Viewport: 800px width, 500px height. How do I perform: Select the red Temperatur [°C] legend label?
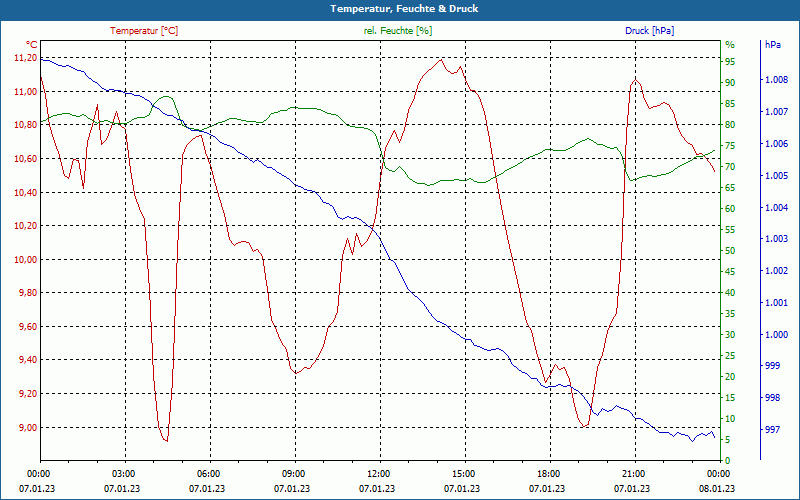[x=144, y=31]
